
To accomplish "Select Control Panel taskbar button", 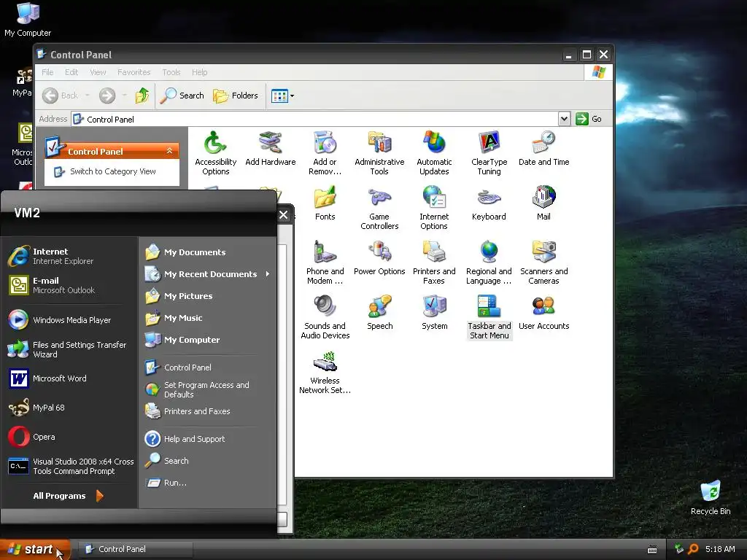I will [136, 549].
